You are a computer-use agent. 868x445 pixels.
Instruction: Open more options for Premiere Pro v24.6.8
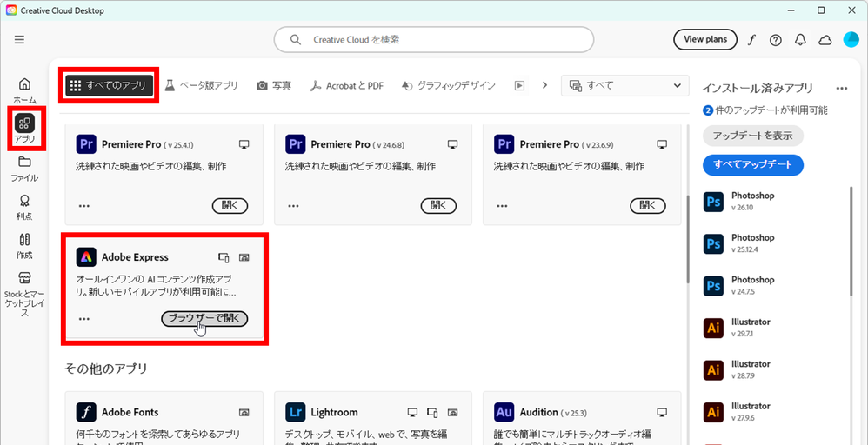click(x=293, y=206)
